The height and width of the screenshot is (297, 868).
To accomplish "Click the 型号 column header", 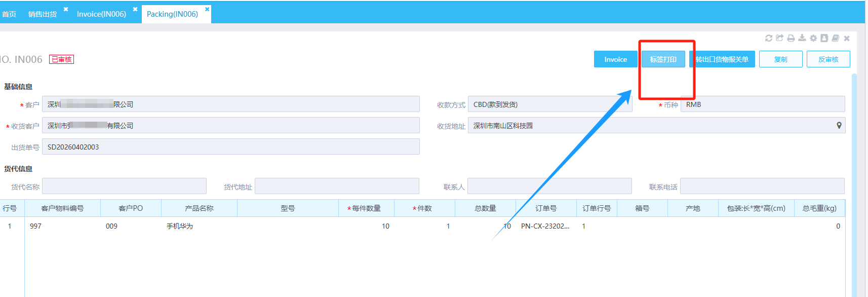I will pyautogui.click(x=288, y=208).
